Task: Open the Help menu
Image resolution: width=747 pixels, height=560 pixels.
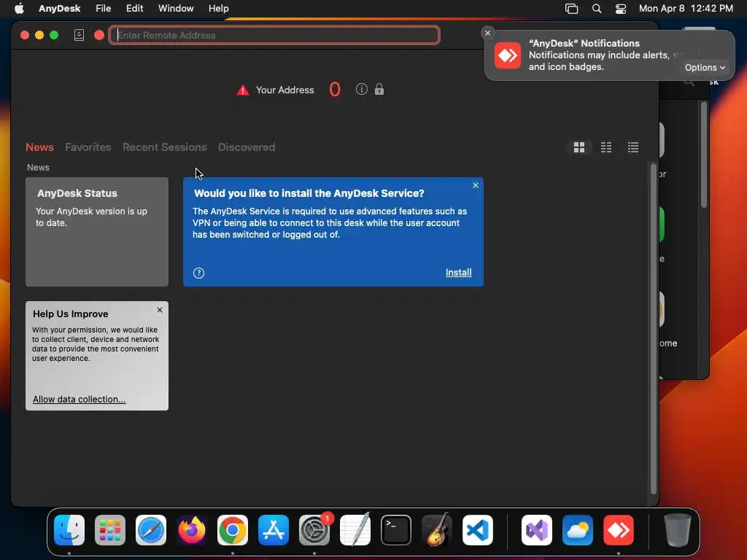Action: point(219,9)
